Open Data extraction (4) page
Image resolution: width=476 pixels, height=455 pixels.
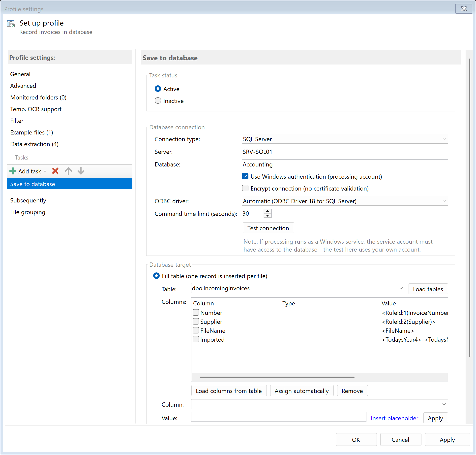click(34, 144)
